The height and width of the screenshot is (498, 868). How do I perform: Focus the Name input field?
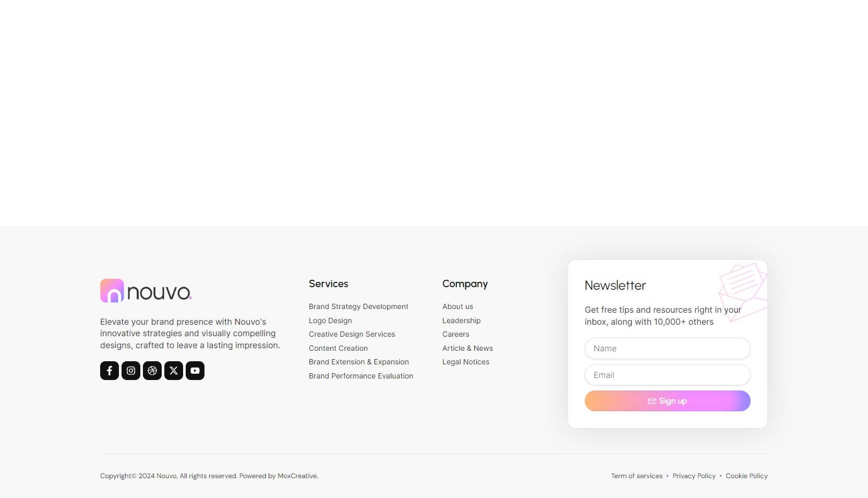(668, 348)
